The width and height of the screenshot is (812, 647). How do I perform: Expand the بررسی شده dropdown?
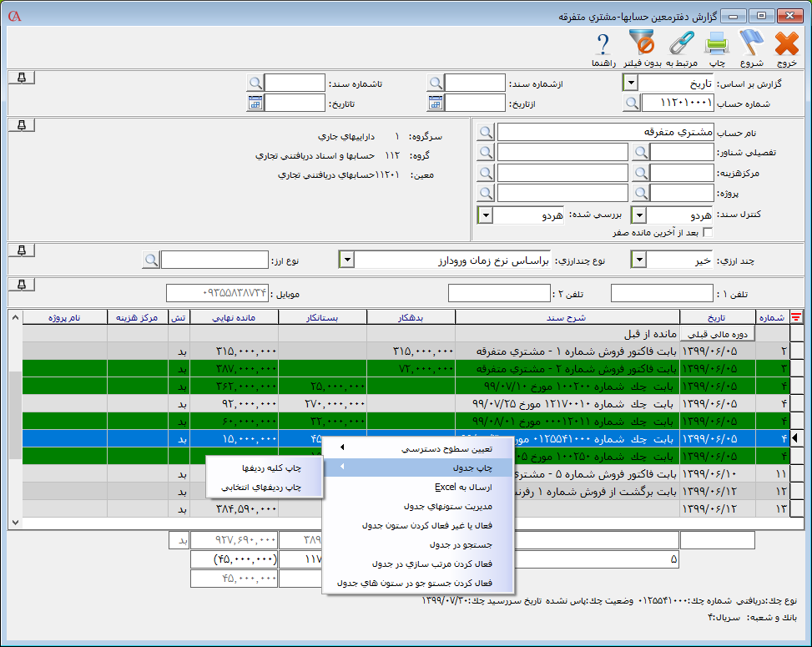pyautogui.click(x=484, y=215)
